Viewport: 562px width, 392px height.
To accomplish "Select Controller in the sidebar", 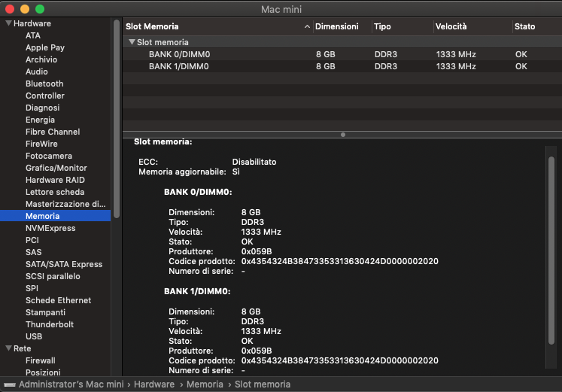I will [45, 96].
